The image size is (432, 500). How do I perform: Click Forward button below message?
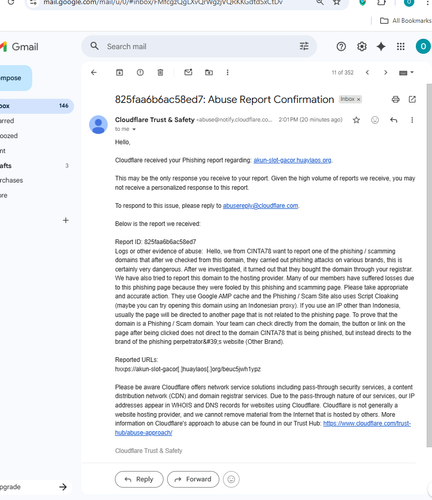[193, 479]
